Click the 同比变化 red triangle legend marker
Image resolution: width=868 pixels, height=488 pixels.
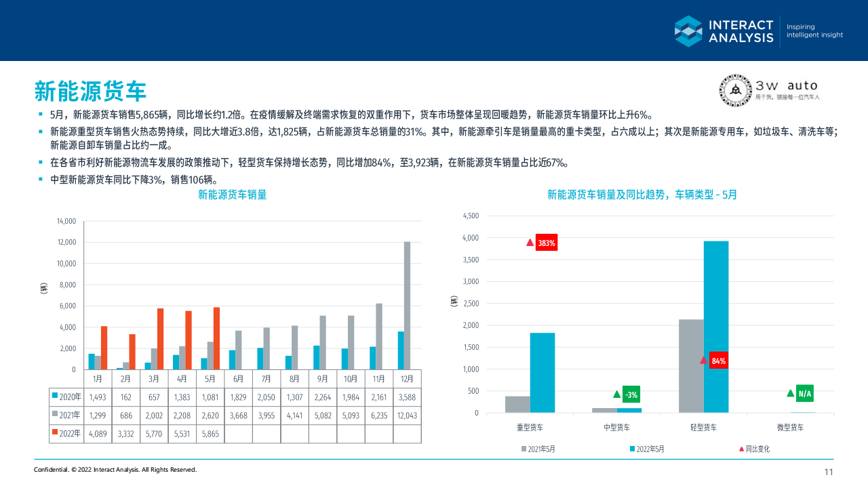coord(741,449)
